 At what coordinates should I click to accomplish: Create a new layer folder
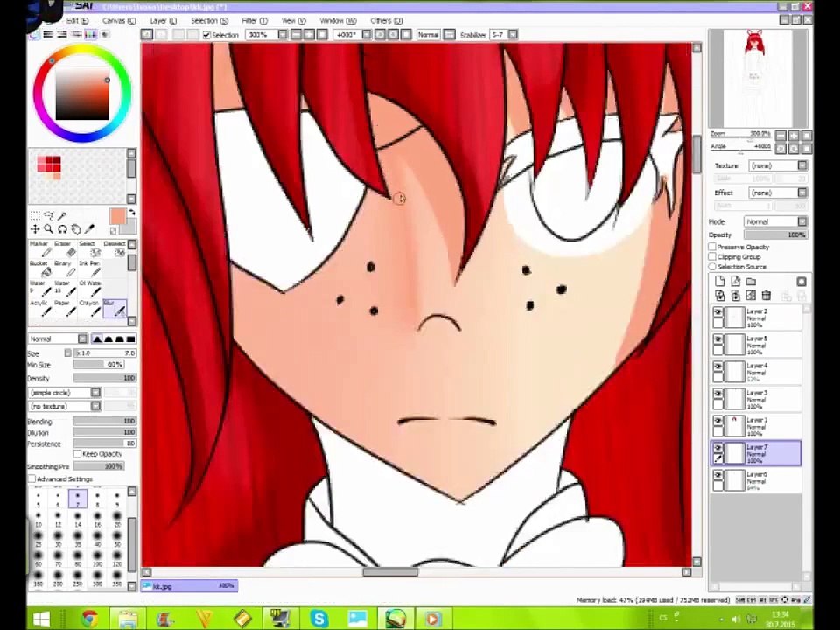[x=751, y=282]
